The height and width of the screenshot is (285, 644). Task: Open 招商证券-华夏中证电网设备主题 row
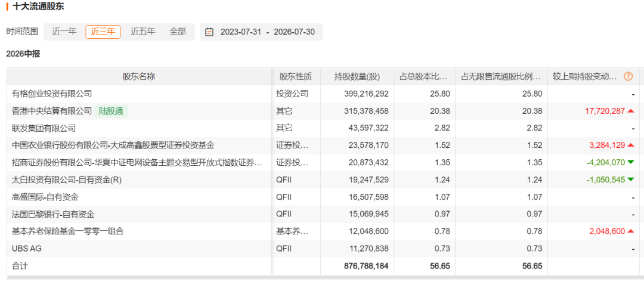[x=137, y=162]
